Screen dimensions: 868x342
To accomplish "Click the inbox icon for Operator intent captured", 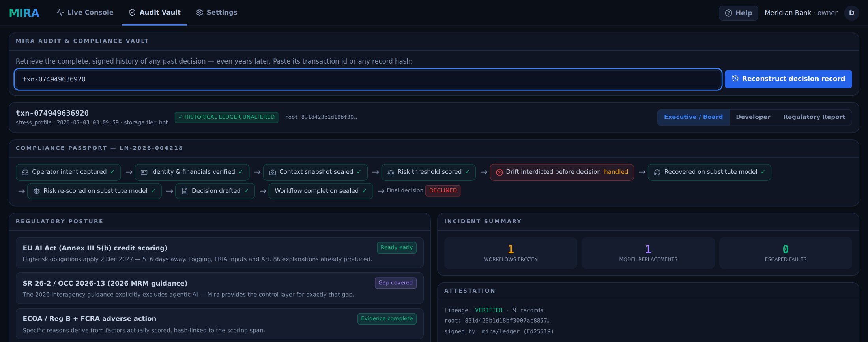I will pyautogui.click(x=25, y=172).
